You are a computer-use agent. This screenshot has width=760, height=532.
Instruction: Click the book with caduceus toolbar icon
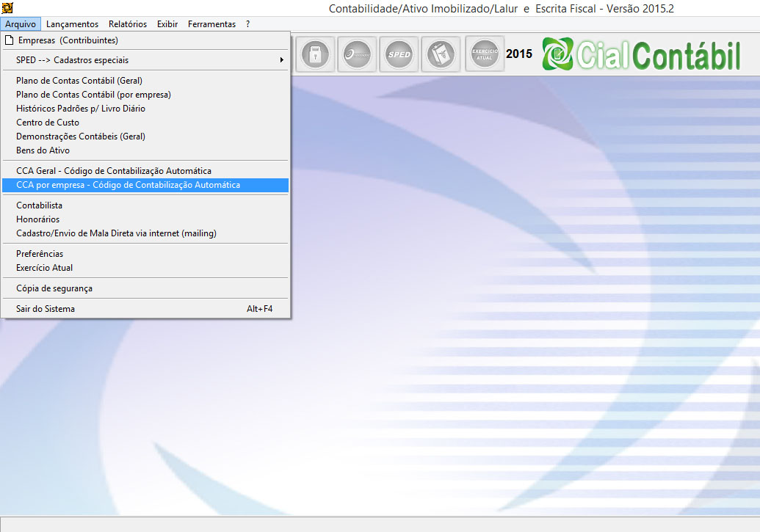click(x=441, y=54)
